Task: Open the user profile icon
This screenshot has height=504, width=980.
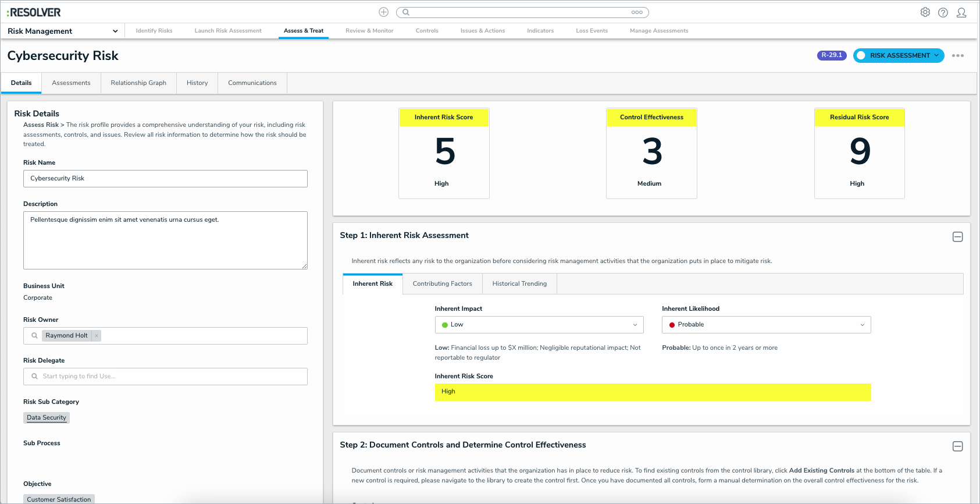Action: (961, 12)
